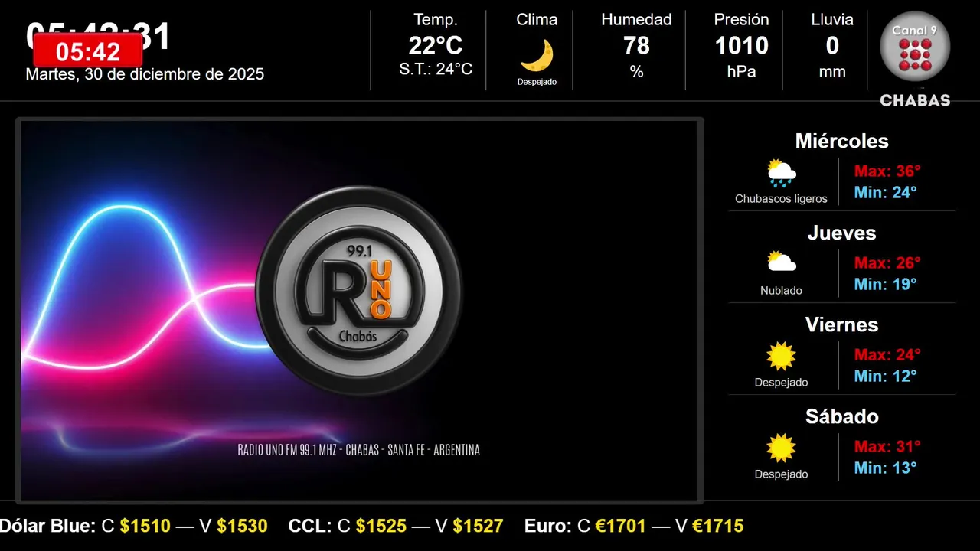
Task: Click the CHABAS text under the logo
Action: pos(915,100)
